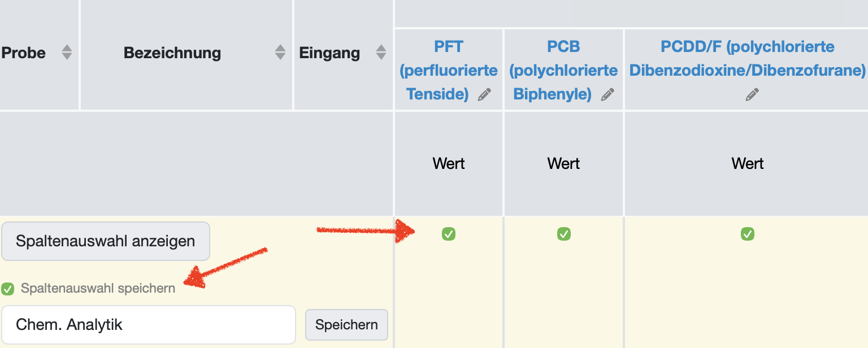Click pencil edit icon beside PCB Biphenyle

click(607, 95)
